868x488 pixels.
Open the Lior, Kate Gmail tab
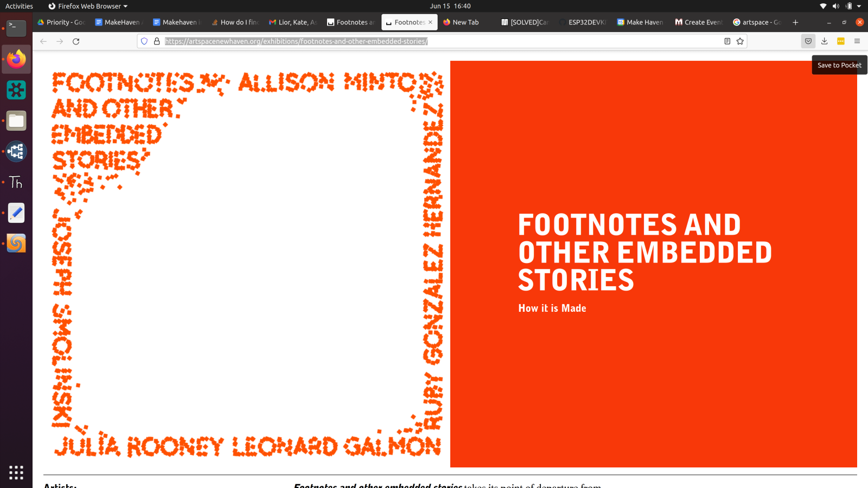pyautogui.click(x=293, y=22)
